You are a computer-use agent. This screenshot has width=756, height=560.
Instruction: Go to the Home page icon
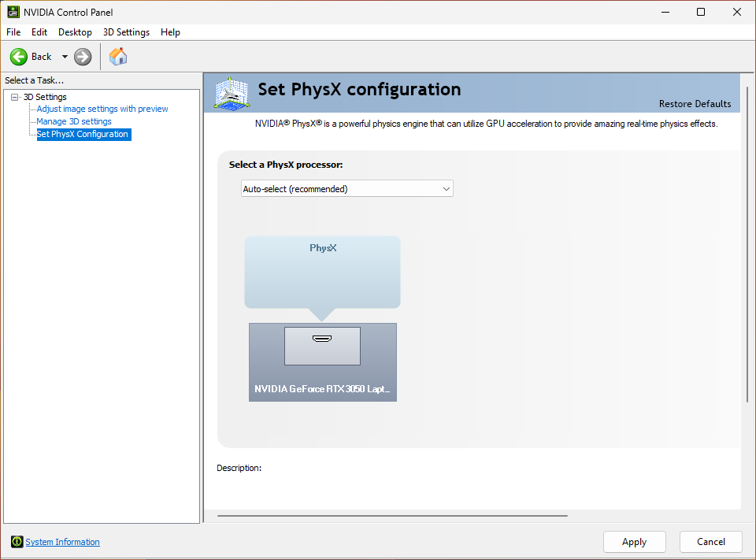118,57
